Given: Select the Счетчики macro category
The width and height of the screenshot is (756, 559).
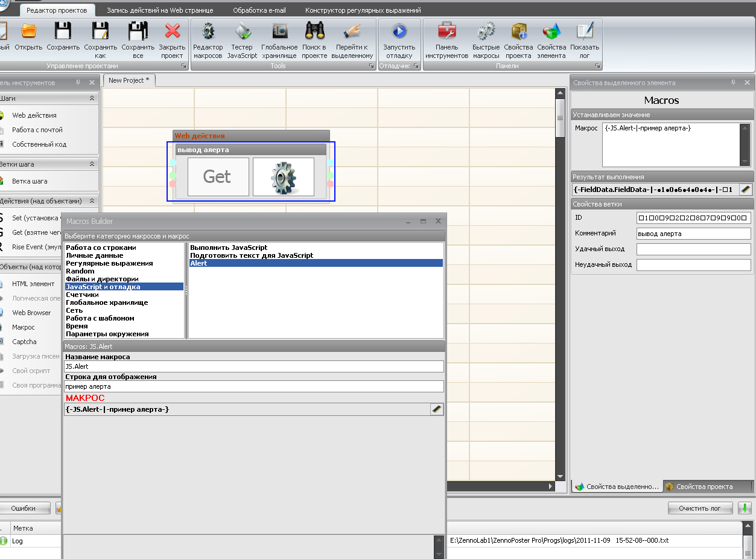Looking at the screenshot, I should tap(82, 295).
